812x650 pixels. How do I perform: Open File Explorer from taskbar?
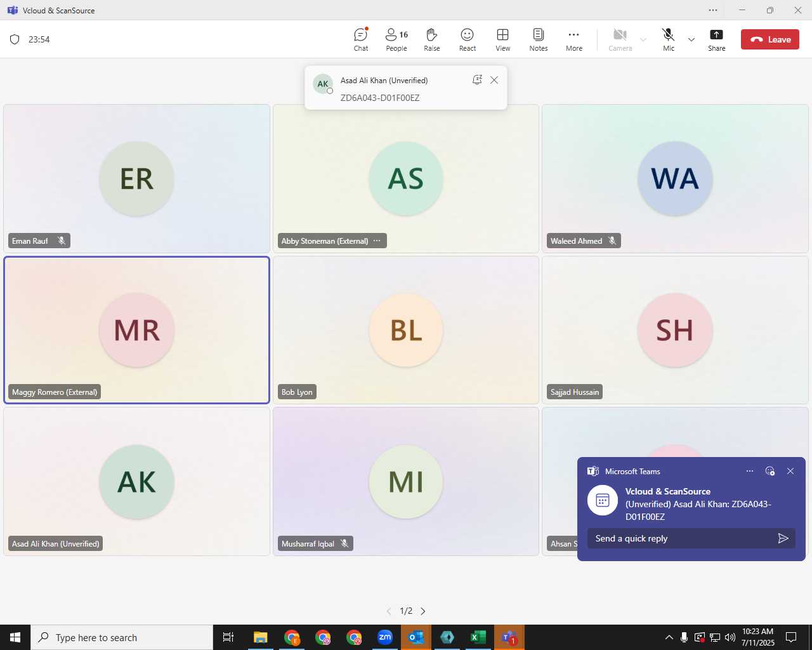tap(261, 637)
